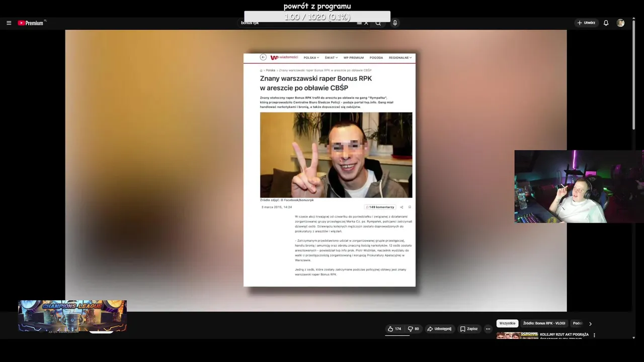Image resolution: width=644 pixels, height=362 pixels.
Task: Show more filter chips with the right arrow
Action: point(590,324)
